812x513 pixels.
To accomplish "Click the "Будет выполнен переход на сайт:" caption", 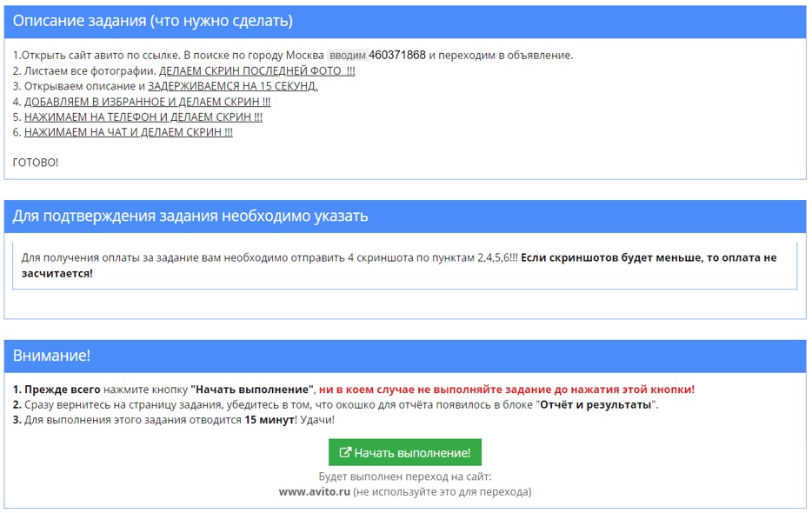I will [x=405, y=476].
